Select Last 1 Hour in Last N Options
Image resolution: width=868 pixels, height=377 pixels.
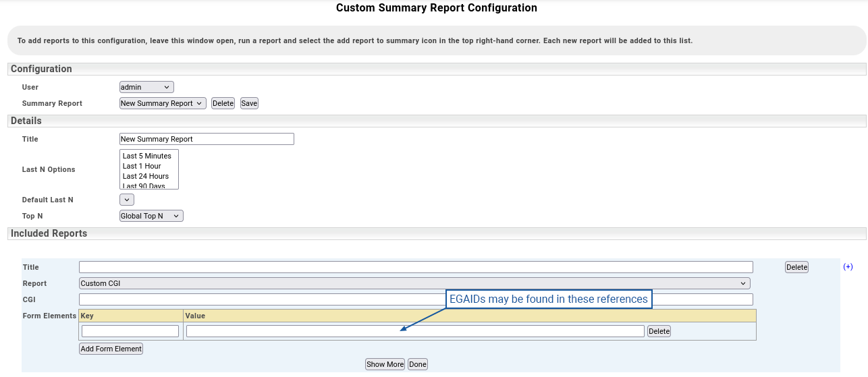142,166
